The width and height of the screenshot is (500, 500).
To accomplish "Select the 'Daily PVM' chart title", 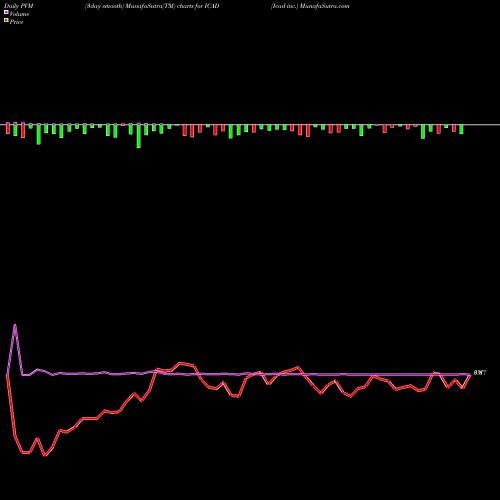I will pos(18,6).
